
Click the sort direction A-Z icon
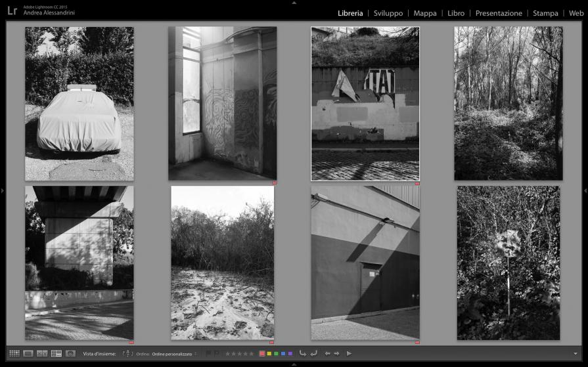[127, 353]
